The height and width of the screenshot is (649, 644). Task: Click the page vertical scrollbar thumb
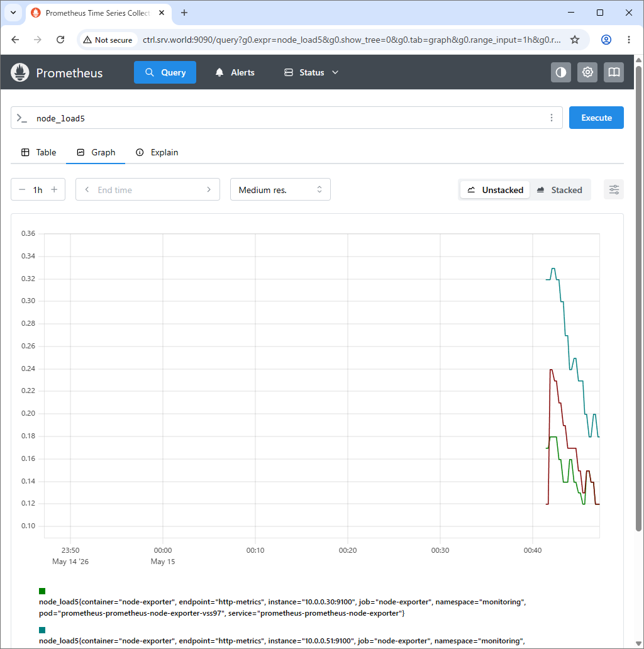tap(638, 298)
